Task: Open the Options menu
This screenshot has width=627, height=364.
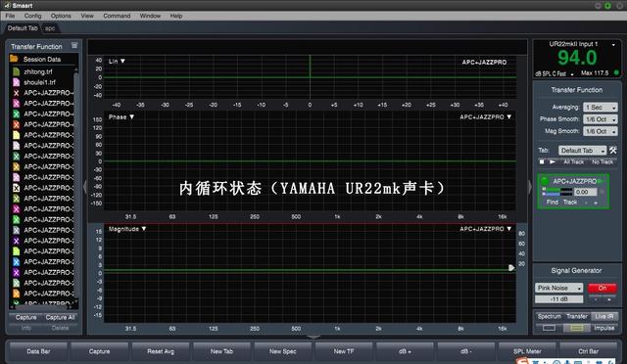Action: point(61,16)
